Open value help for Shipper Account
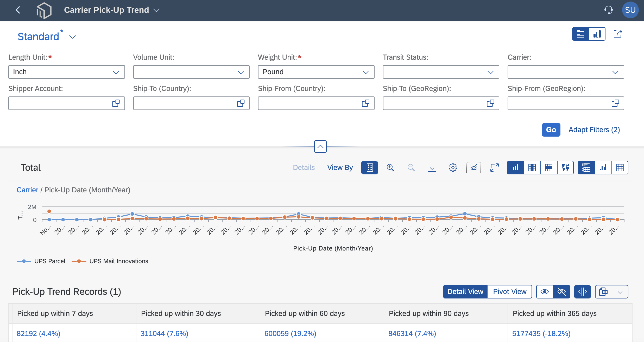The image size is (644, 342). click(x=116, y=103)
